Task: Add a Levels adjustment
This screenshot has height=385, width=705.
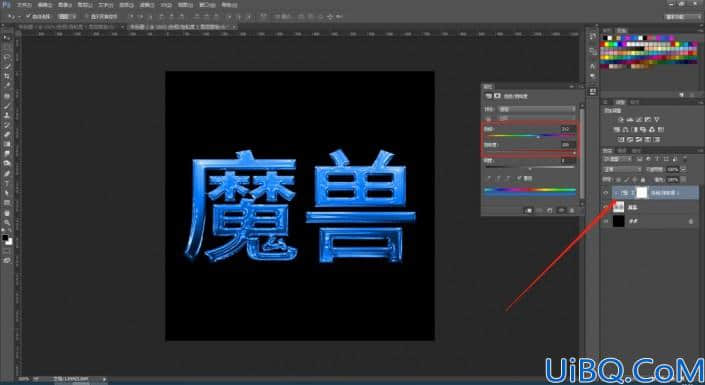Action: 630,119
